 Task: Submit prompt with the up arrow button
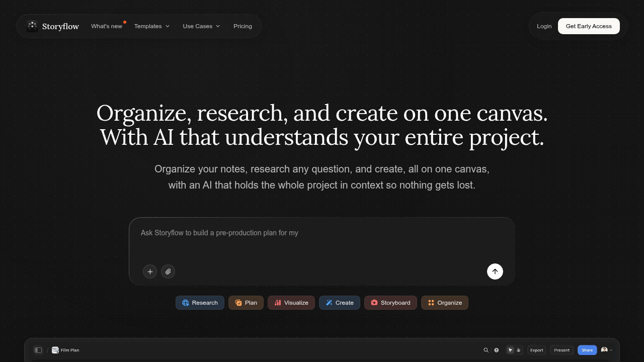(x=495, y=271)
